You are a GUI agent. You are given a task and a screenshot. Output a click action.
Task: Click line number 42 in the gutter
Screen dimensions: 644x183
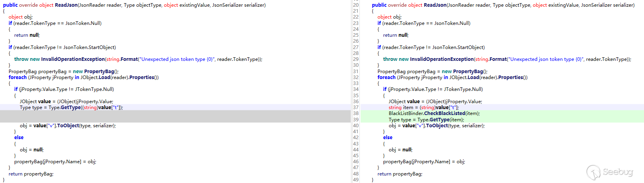(355, 138)
